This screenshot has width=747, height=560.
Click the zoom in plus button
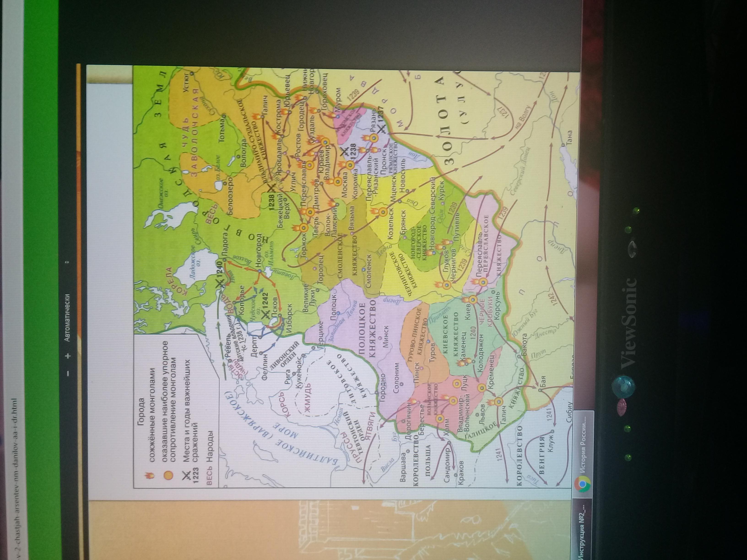68,356
